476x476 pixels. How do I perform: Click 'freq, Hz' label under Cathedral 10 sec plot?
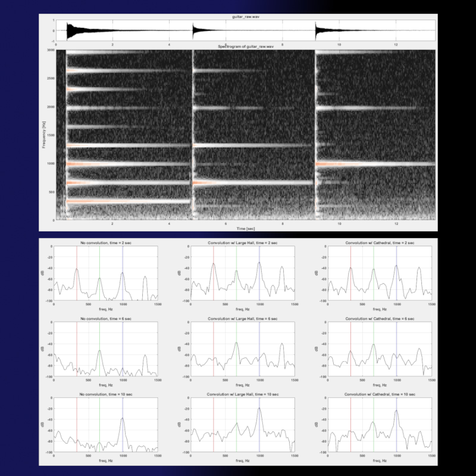click(380, 461)
